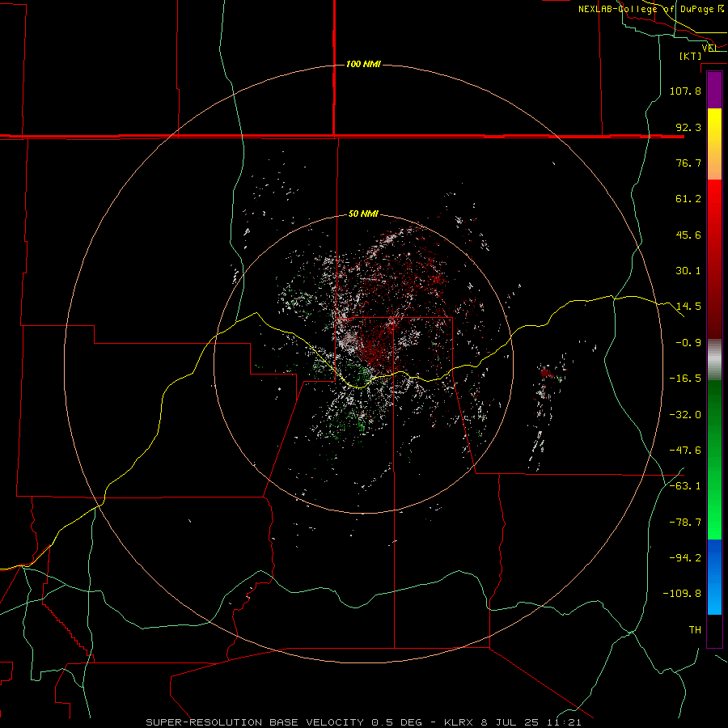728x728 pixels.
Task: Click the '50 NMI' range ring label
Action: click(363, 214)
